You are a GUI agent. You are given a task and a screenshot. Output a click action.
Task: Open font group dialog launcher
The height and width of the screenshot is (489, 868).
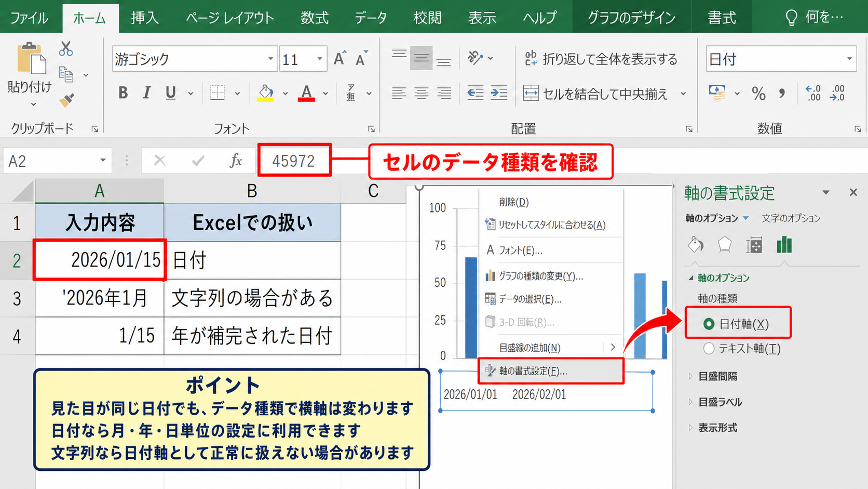[371, 129]
